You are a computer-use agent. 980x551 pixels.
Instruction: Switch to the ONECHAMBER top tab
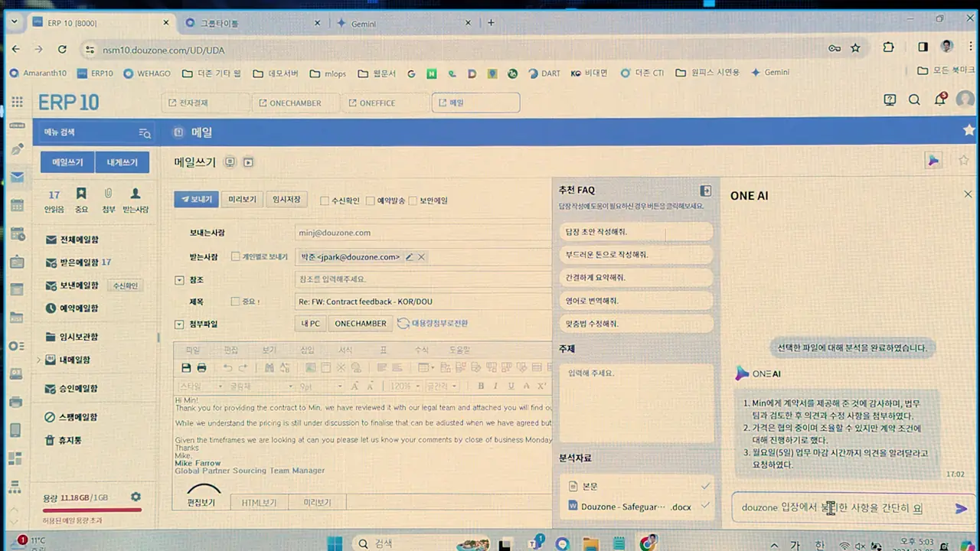[x=296, y=103]
